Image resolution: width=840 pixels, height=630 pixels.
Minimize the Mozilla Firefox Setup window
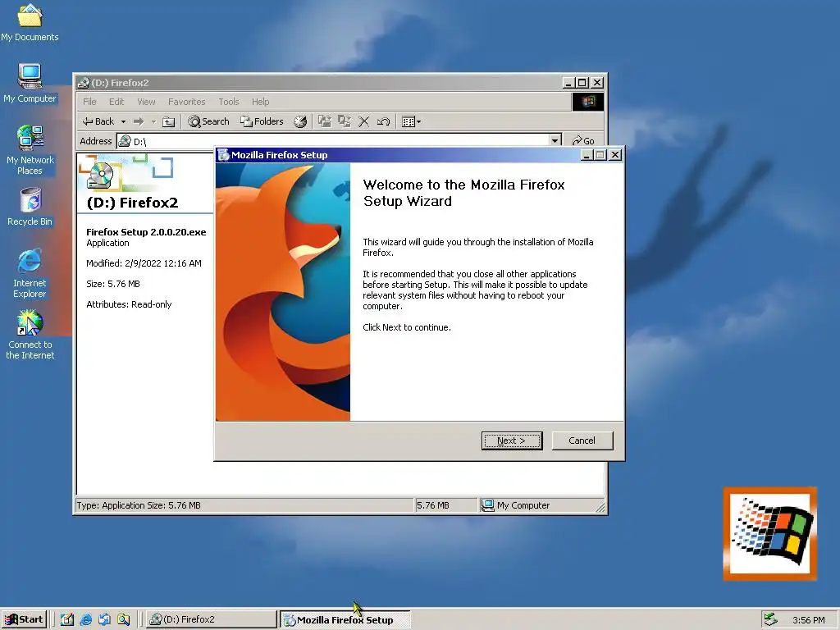[x=587, y=155]
